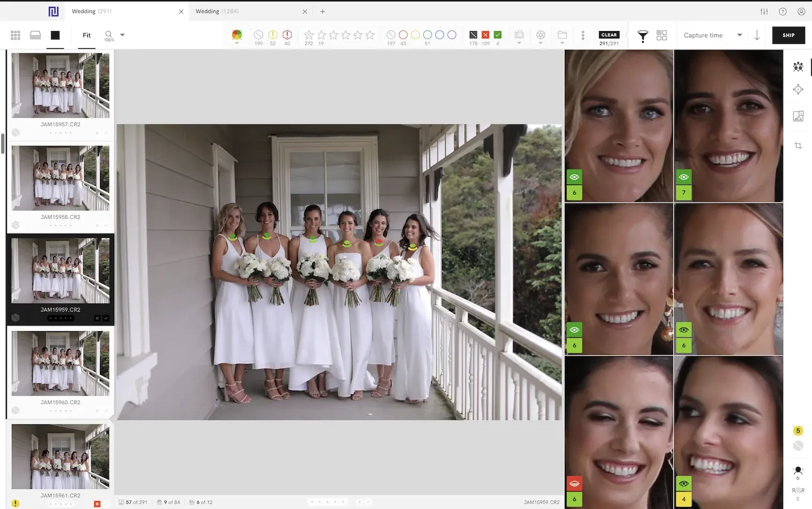Open the Capture time sort dropdown

[712, 35]
